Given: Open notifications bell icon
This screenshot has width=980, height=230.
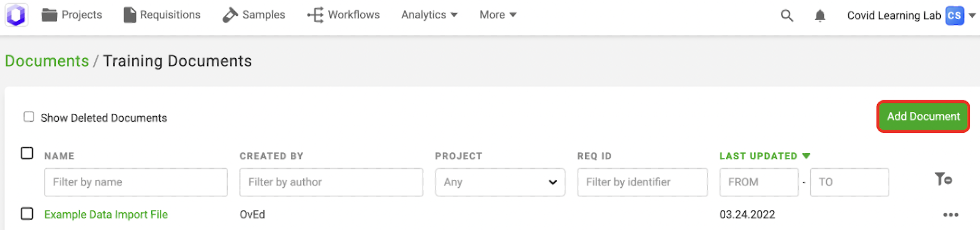Looking at the screenshot, I should (820, 15).
